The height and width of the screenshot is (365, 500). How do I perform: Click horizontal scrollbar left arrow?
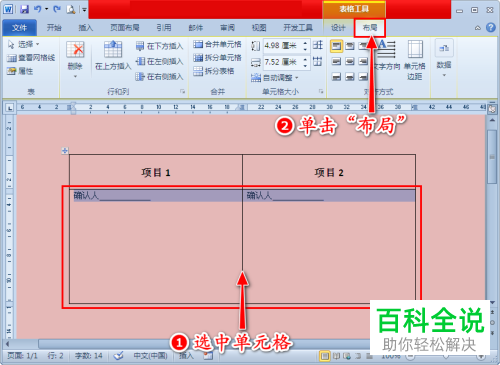pyautogui.click(x=8, y=343)
